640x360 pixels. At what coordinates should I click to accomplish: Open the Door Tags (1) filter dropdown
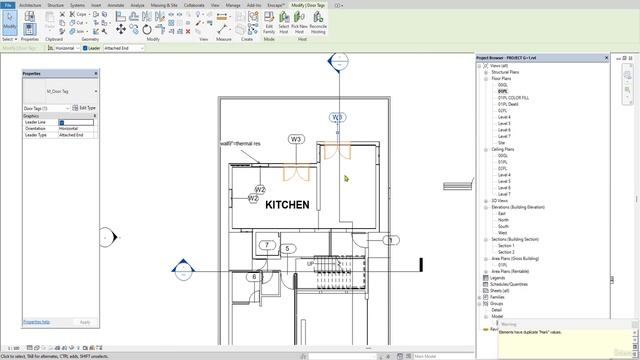47,108
